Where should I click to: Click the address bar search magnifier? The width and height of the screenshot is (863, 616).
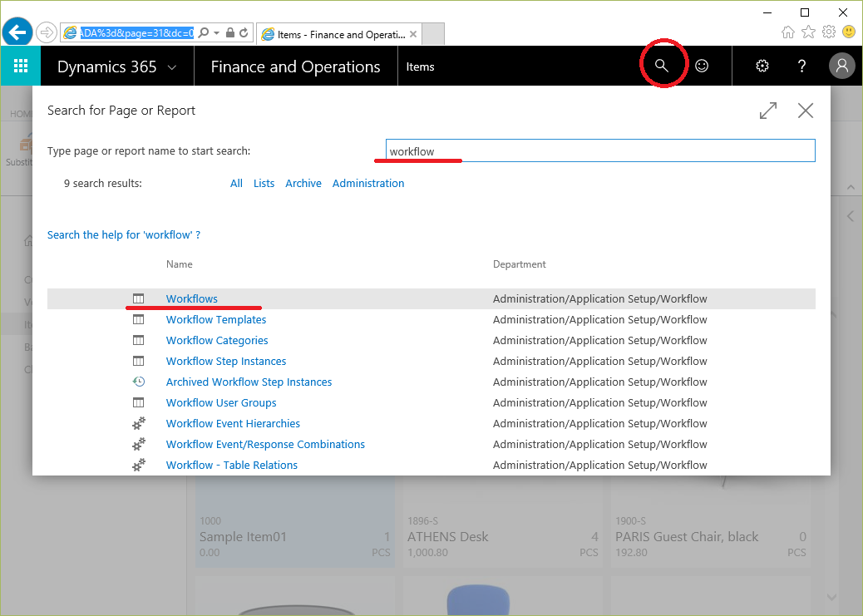(203, 33)
